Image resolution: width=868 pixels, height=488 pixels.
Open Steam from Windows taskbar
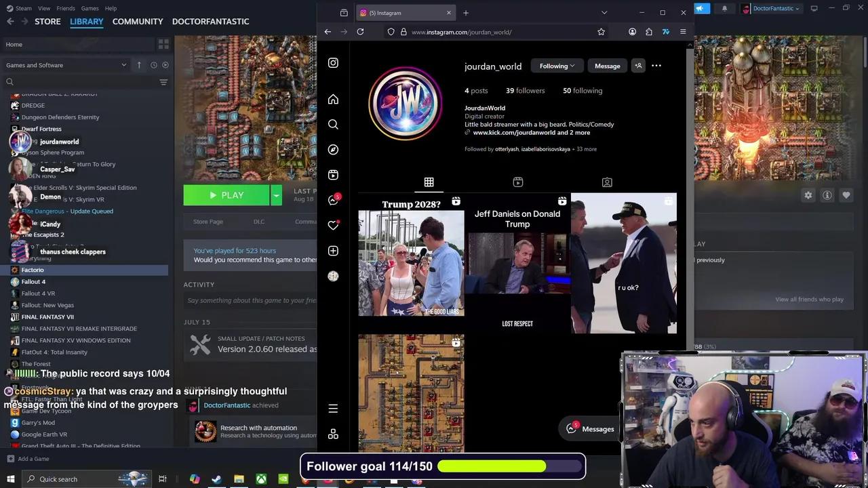[216, 479]
